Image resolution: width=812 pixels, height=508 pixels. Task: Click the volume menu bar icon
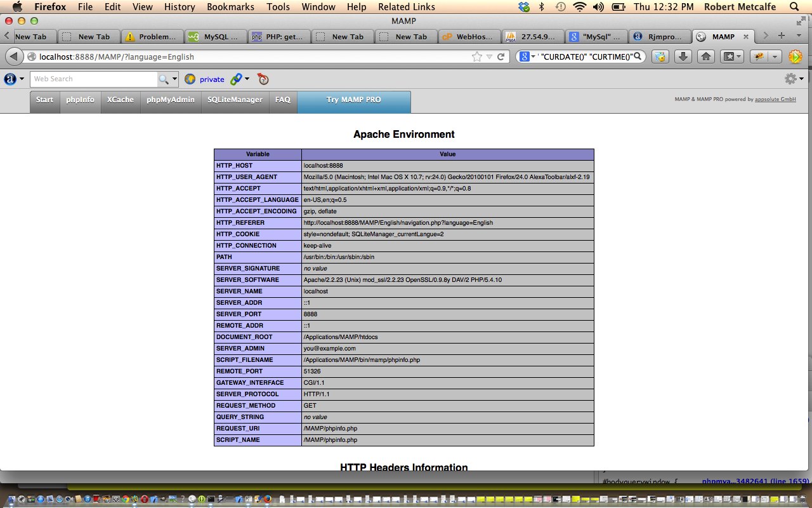click(599, 7)
